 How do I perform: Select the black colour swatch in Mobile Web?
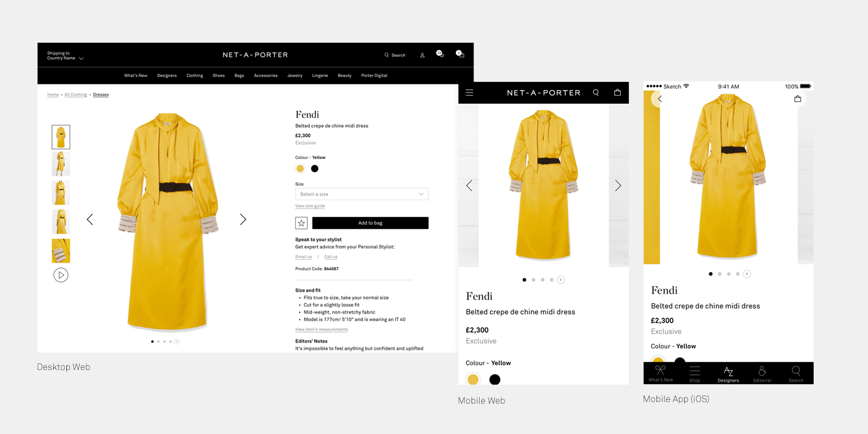[495, 380]
